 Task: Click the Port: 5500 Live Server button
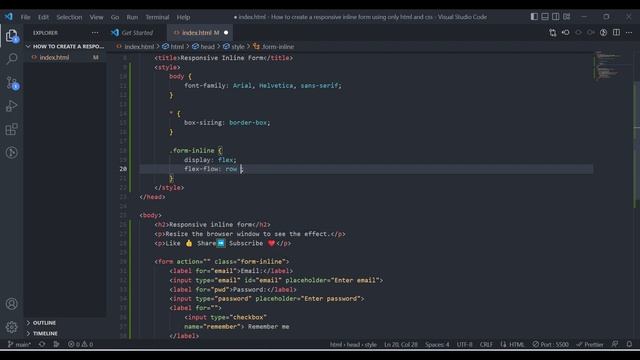click(550, 344)
